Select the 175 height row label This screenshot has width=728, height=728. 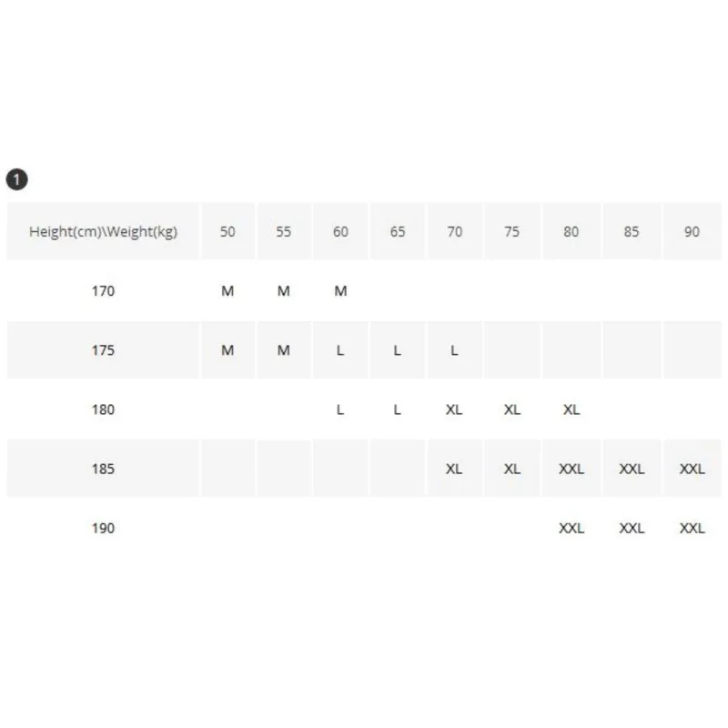[104, 350]
